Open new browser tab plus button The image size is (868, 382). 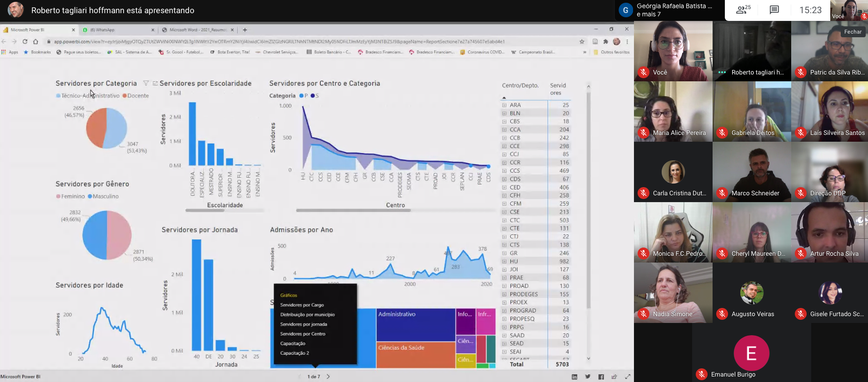245,30
